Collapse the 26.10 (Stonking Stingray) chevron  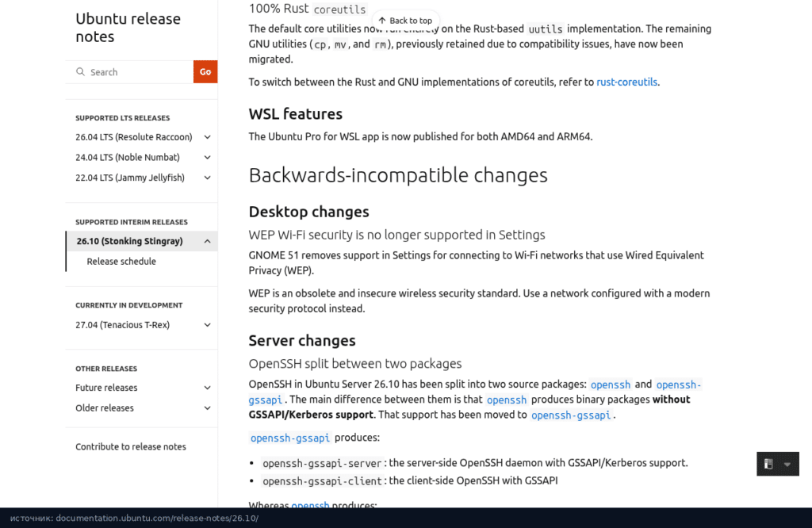207,241
